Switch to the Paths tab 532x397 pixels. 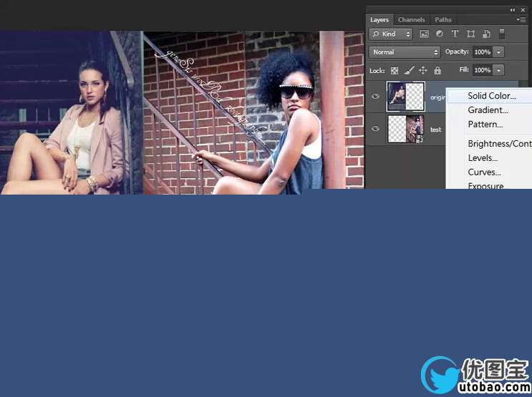pos(443,20)
